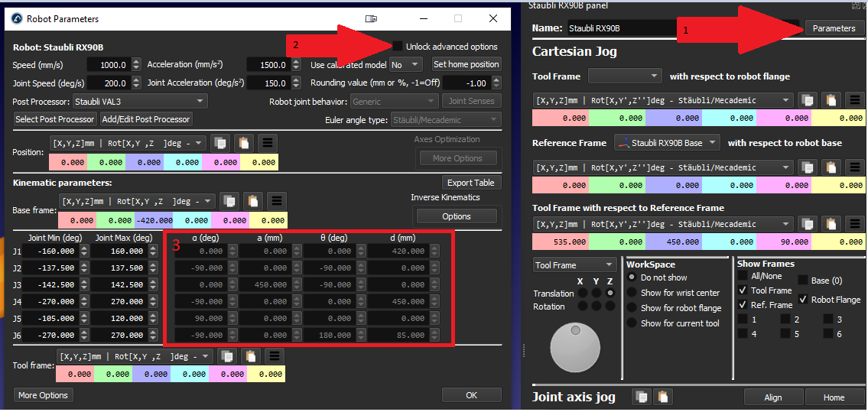This screenshot has height=412, width=868.
Task: Select Show for wrist center radio option
Action: coord(632,293)
